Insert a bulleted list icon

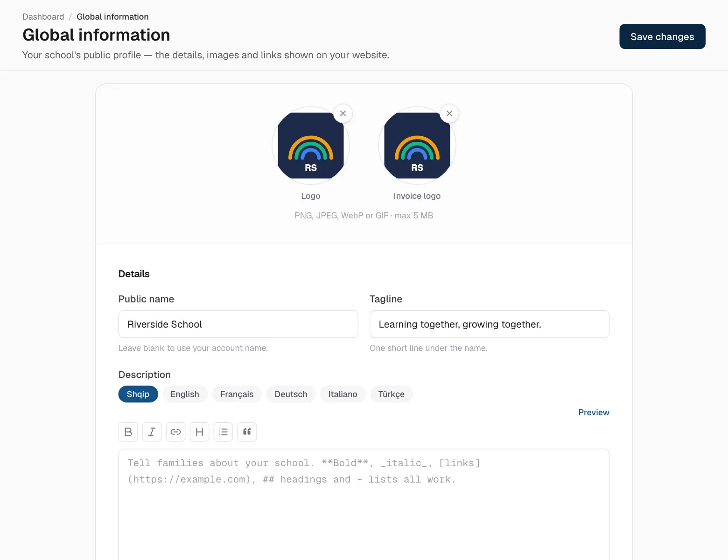(x=224, y=432)
